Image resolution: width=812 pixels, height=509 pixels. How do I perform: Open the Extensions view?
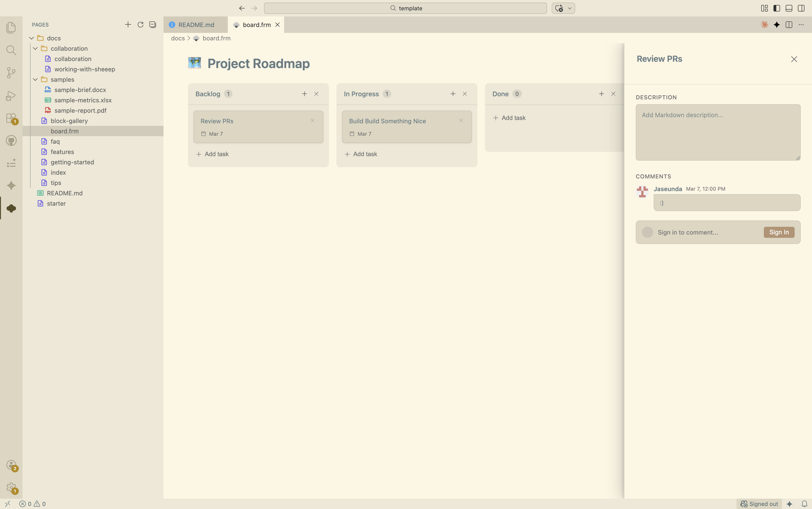click(x=11, y=118)
